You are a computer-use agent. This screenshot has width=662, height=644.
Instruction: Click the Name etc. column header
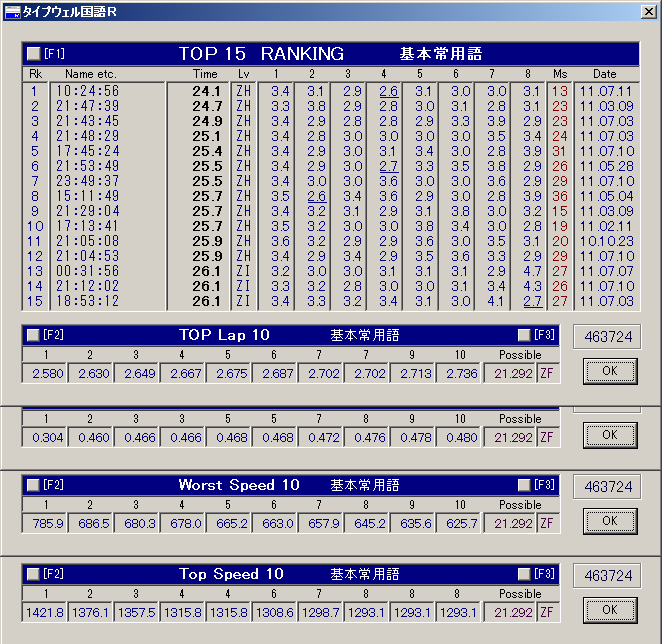point(90,74)
